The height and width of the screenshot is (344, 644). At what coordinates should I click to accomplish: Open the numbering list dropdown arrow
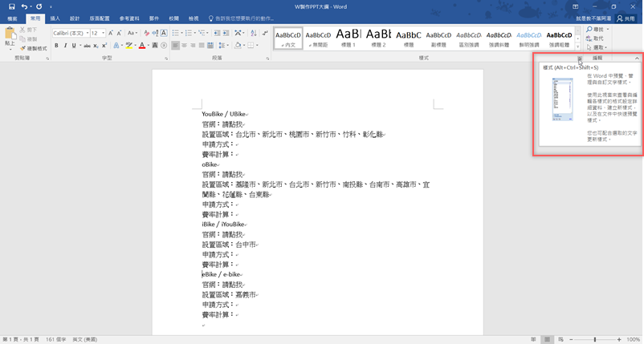(x=194, y=33)
